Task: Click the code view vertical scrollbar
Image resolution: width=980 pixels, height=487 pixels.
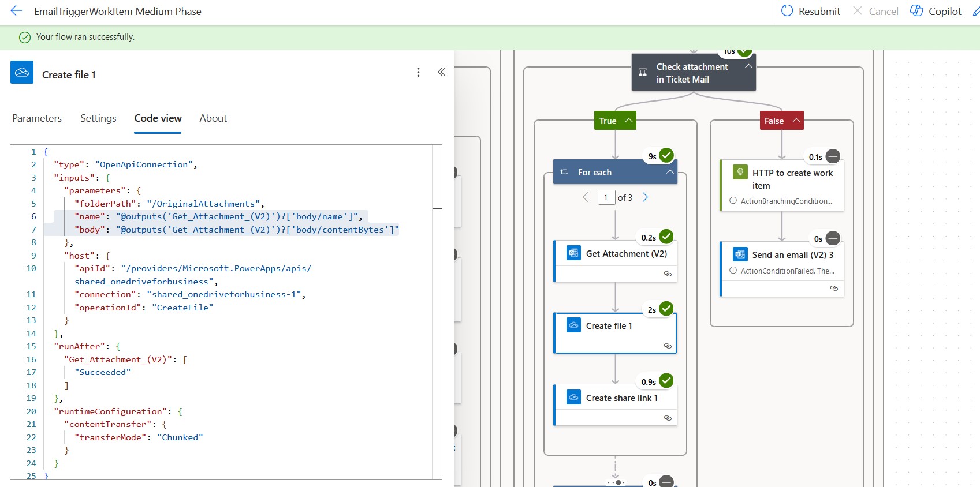Action: 437,312
